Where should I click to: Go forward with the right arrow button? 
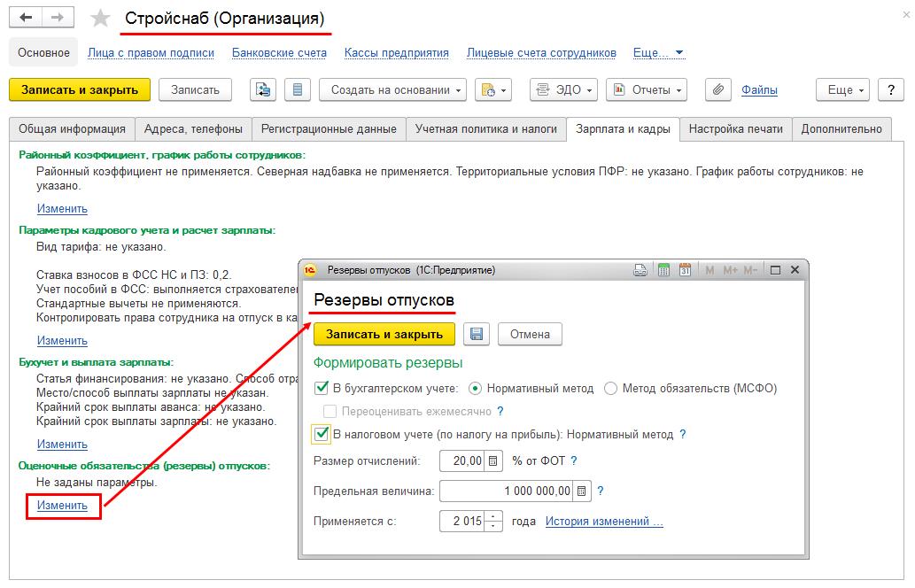(58, 18)
